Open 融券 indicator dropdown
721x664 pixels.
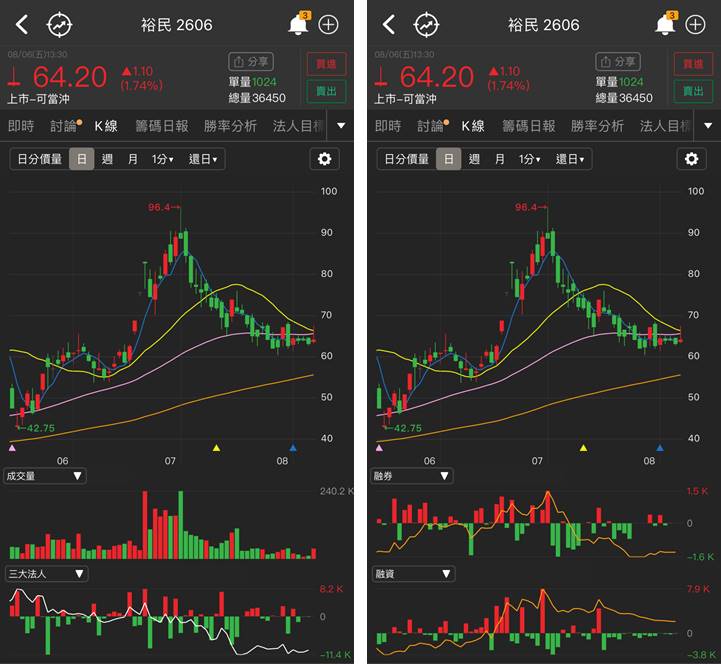point(412,476)
